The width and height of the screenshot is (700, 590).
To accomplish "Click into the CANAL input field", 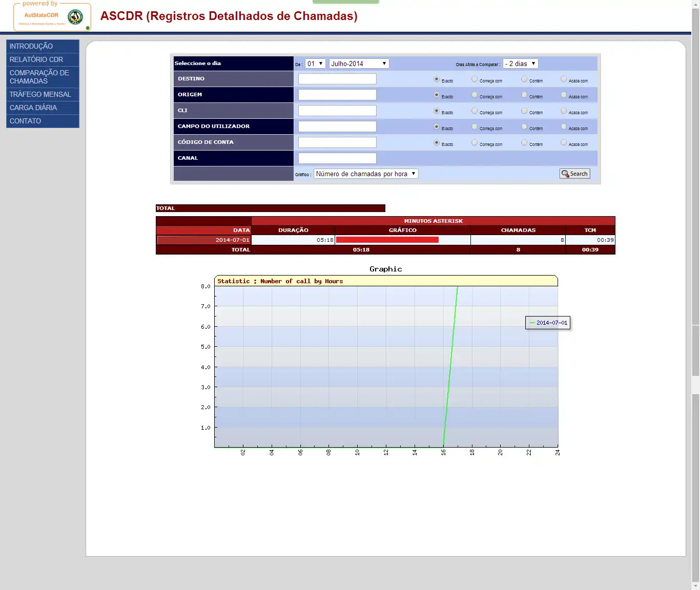I will 337,158.
